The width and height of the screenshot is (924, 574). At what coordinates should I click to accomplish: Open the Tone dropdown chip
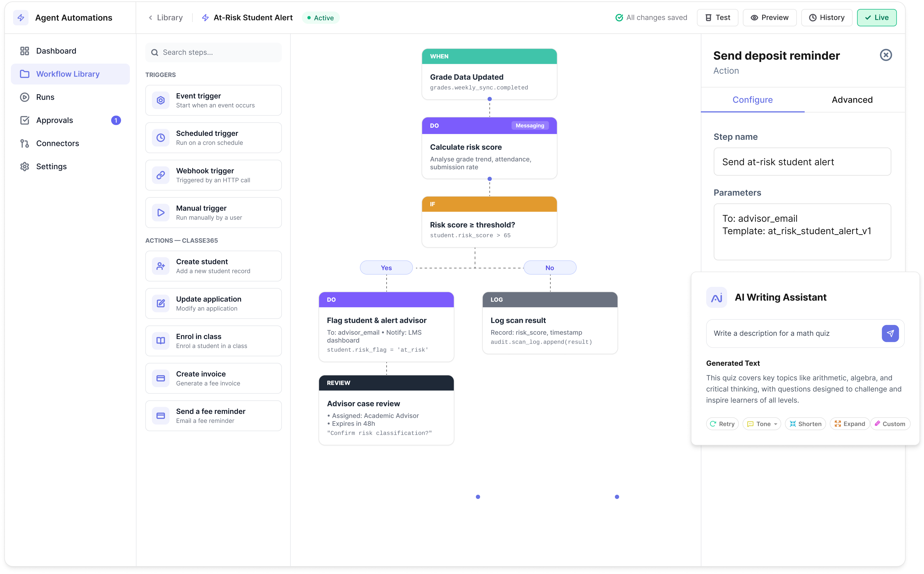pos(761,424)
